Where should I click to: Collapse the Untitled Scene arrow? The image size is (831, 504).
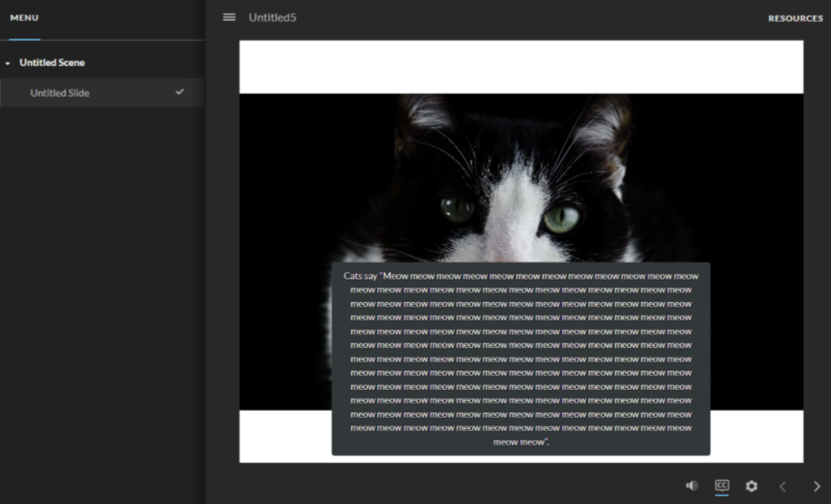[8, 64]
